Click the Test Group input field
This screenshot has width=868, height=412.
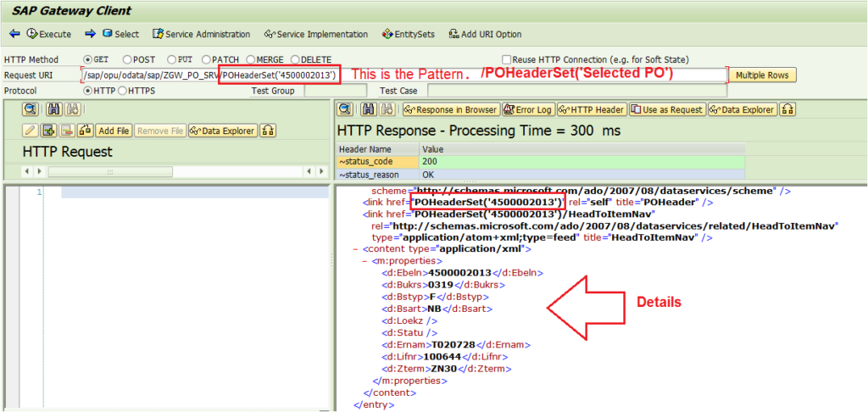tap(336, 90)
